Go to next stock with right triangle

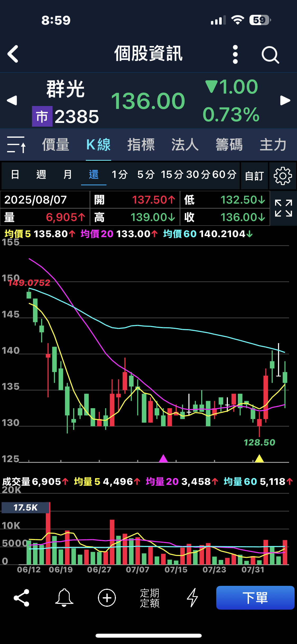tap(285, 100)
